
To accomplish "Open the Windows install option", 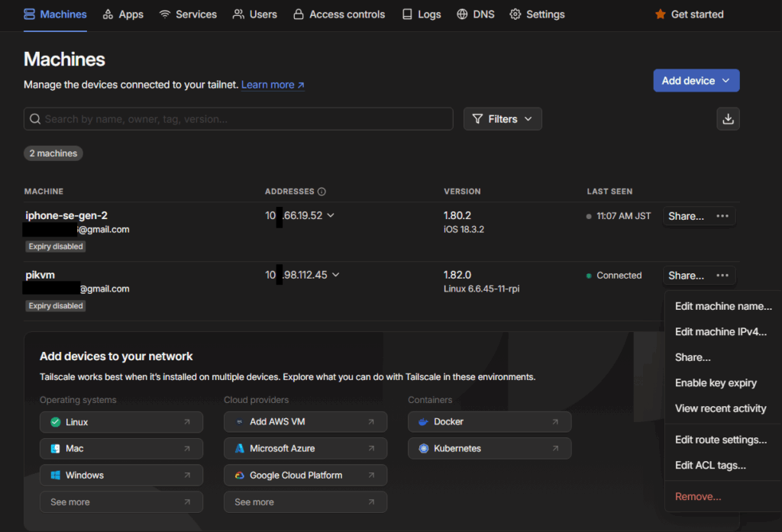I will pos(121,476).
